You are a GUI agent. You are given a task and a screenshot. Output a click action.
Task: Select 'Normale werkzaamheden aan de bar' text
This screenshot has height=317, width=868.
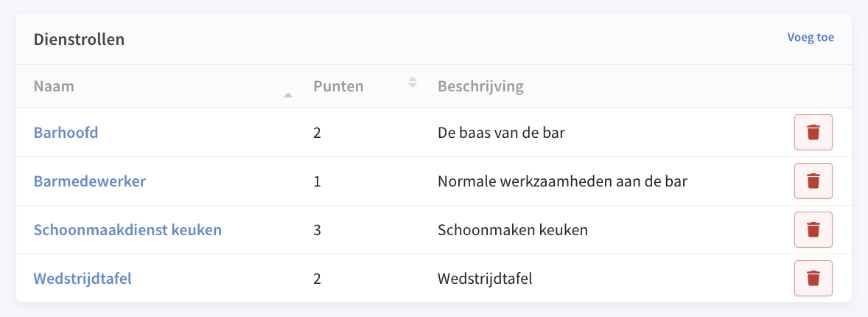point(562,181)
